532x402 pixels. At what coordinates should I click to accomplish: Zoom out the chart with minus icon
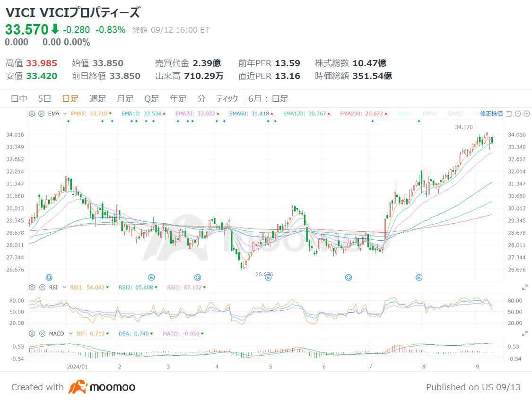pos(518,114)
